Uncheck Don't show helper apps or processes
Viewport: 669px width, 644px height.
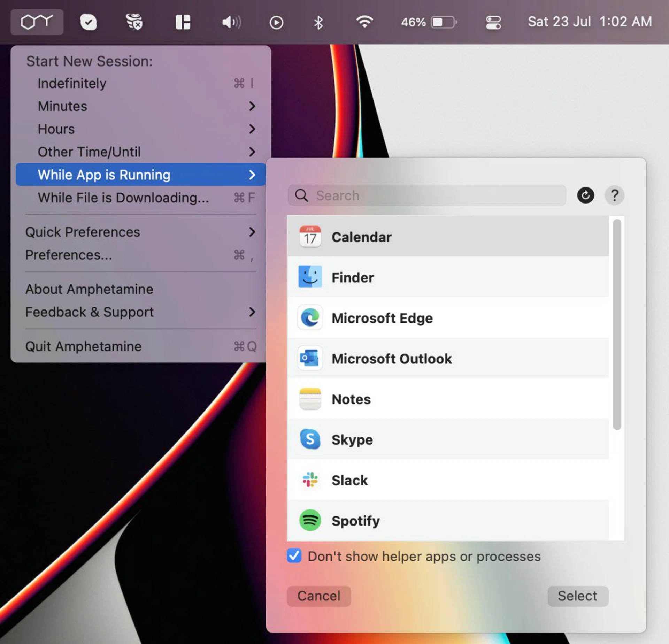coord(294,555)
